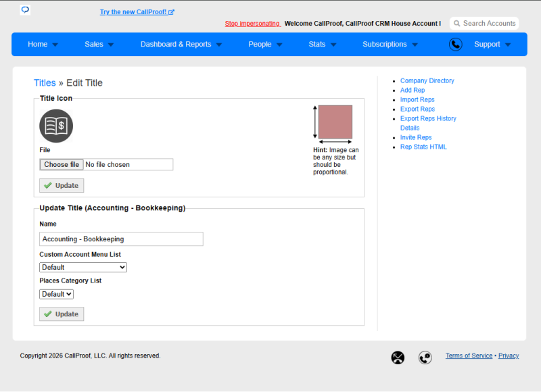541x392 pixels.
Task: Click the Accounting Bookkeeping title icon image
Action: [56, 126]
